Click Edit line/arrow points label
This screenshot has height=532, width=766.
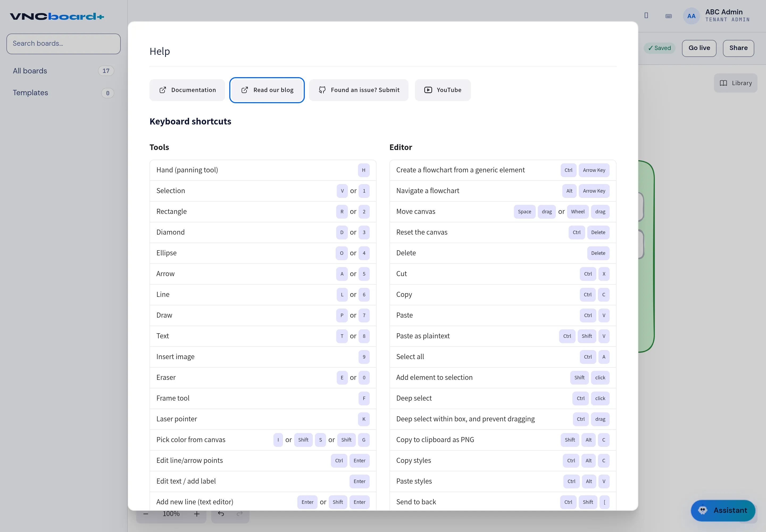(189, 460)
